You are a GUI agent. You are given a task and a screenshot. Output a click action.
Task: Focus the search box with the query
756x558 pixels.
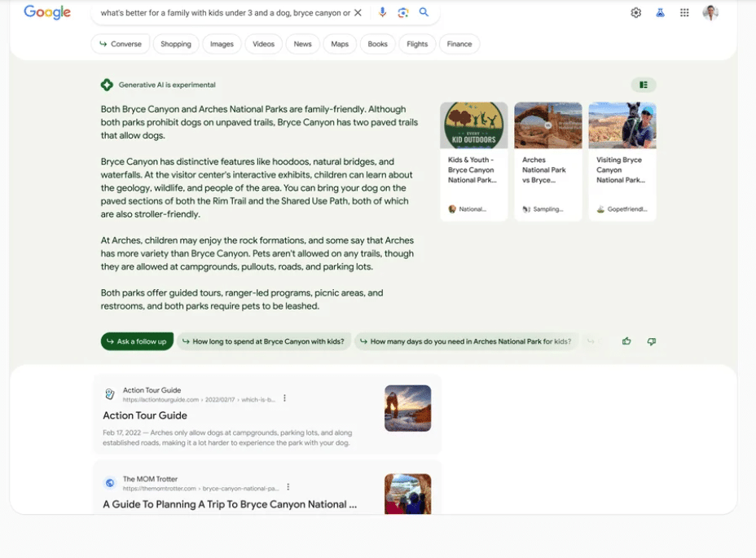pyautogui.click(x=225, y=13)
